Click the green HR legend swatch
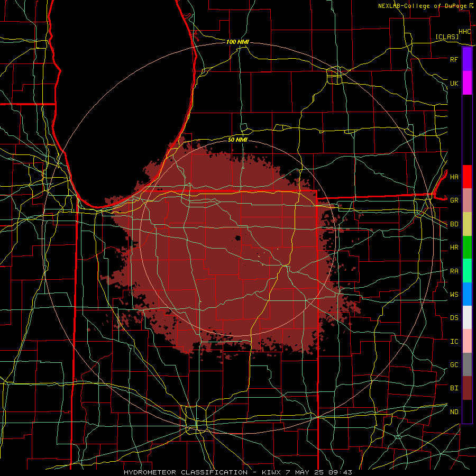 [x=467, y=248]
